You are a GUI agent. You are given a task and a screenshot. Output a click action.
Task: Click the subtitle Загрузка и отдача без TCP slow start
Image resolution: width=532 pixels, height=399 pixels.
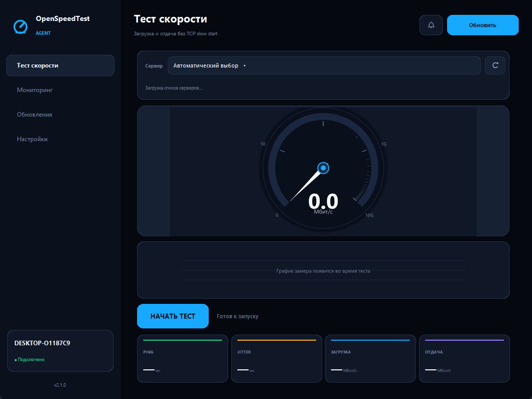[x=176, y=34]
